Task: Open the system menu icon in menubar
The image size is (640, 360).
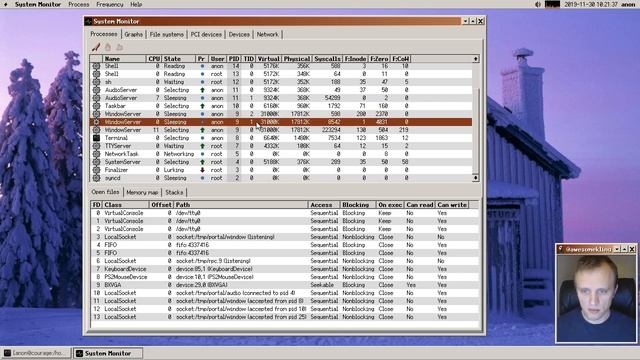Action: pos(6,4)
